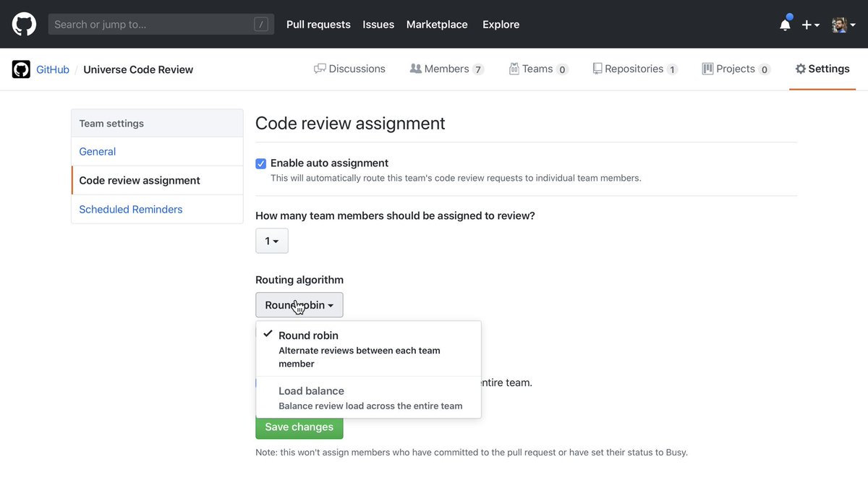This screenshot has height=488, width=868.
Task: Open Marketplace in the top navigation
Action: 437,25
